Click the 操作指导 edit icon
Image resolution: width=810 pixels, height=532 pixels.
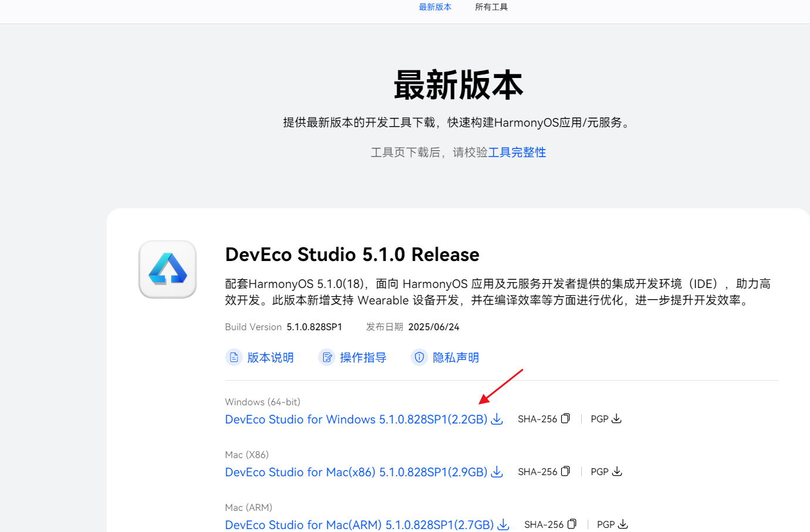click(327, 357)
